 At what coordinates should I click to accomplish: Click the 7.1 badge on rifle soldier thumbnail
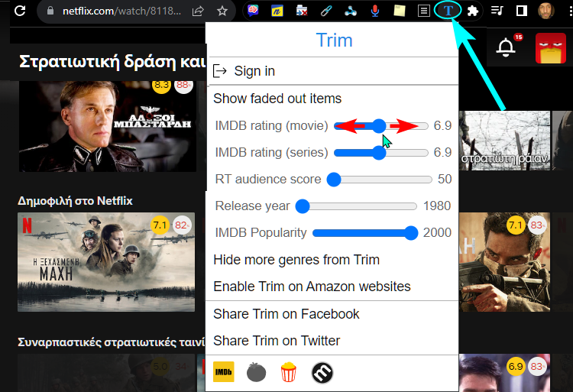pyautogui.click(x=516, y=225)
